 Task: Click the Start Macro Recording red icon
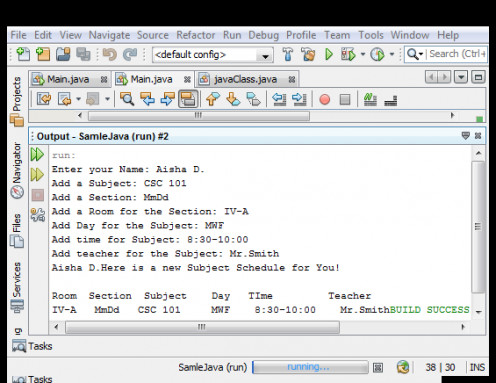click(x=324, y=99)
